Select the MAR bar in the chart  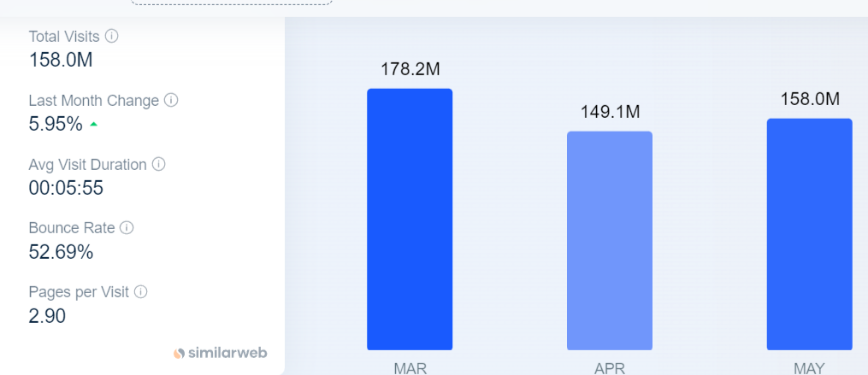point(410,219)
